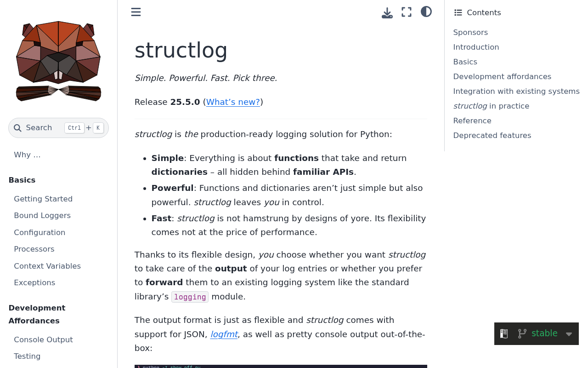
Task: Open the logfmt link
Action: (224, 333)
